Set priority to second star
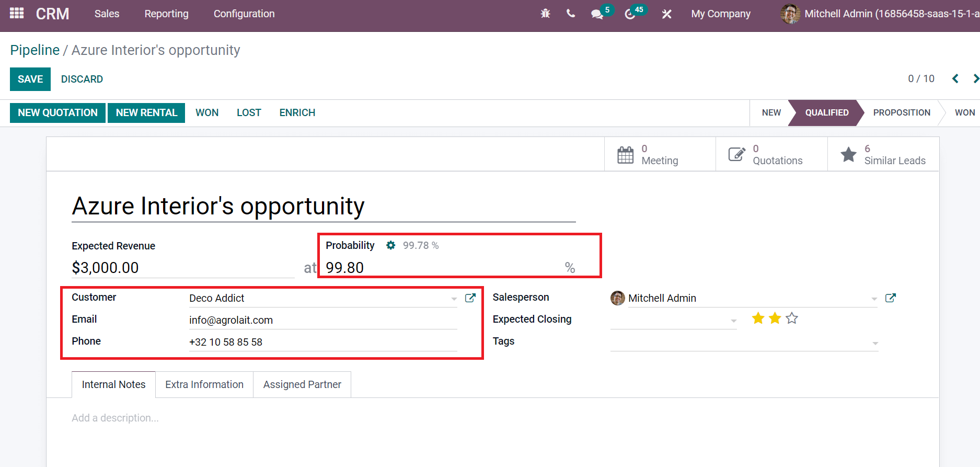This screenshot has width=980, height=467. coord(775,318)
